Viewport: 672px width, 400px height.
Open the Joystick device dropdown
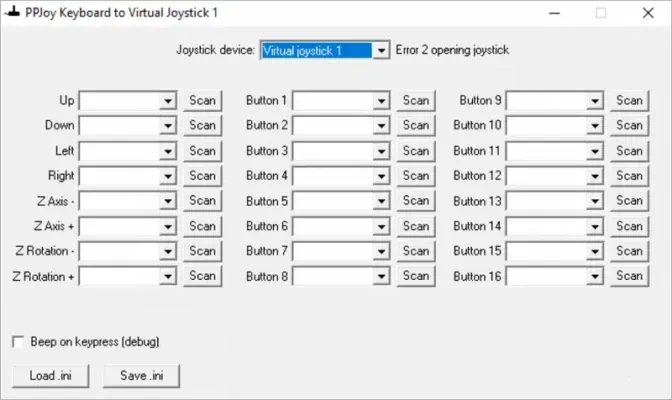381,50
